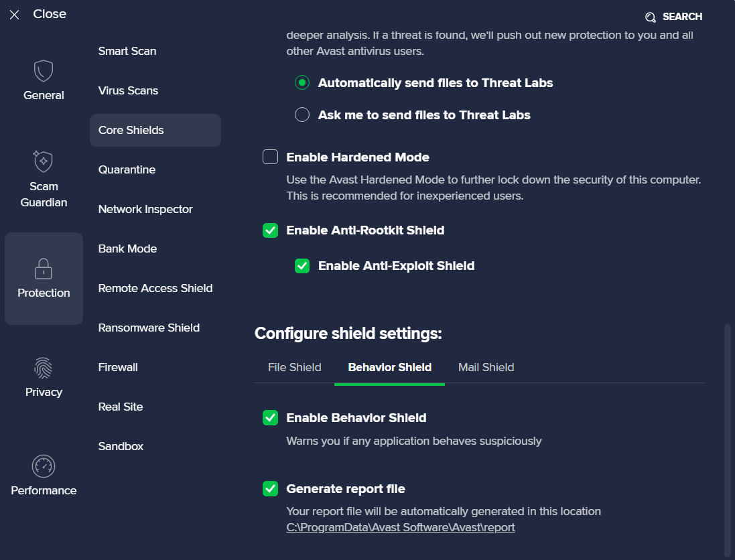Select Protection padlock icon
Viewport: 735px width, 560px height.
click(44, 269)
